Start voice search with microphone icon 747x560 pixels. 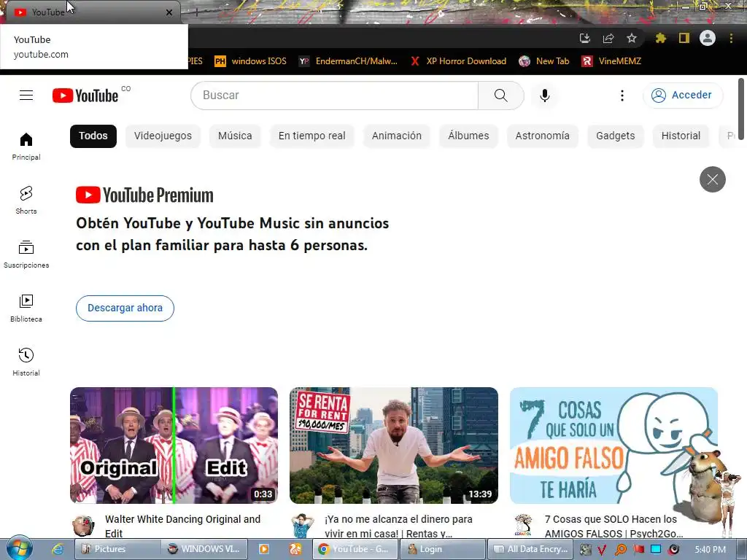[544, 96]
